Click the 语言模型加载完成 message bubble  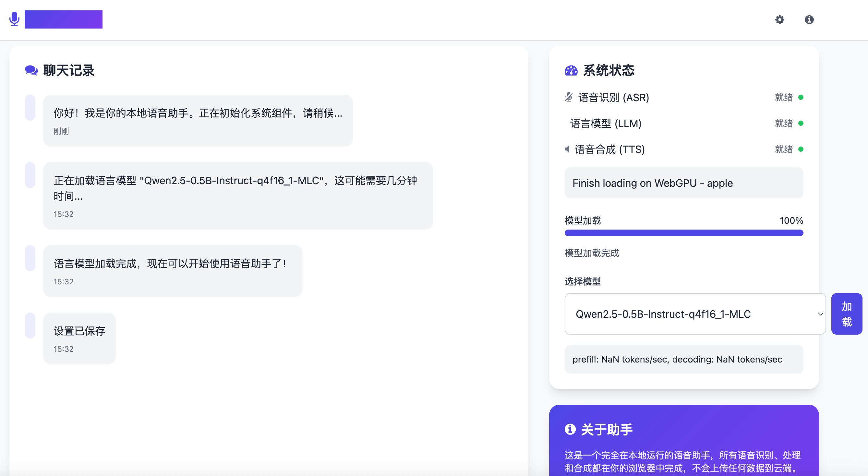(173, 271)
